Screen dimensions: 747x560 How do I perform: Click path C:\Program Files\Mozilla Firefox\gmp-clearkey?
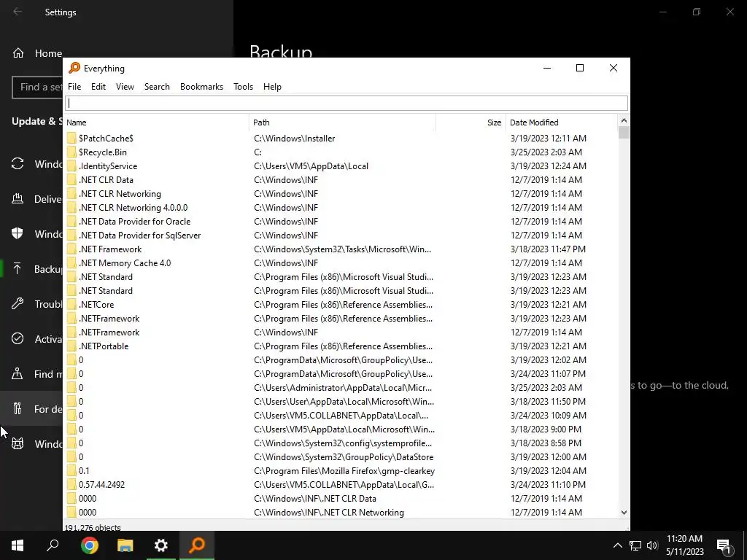(344, 470)
